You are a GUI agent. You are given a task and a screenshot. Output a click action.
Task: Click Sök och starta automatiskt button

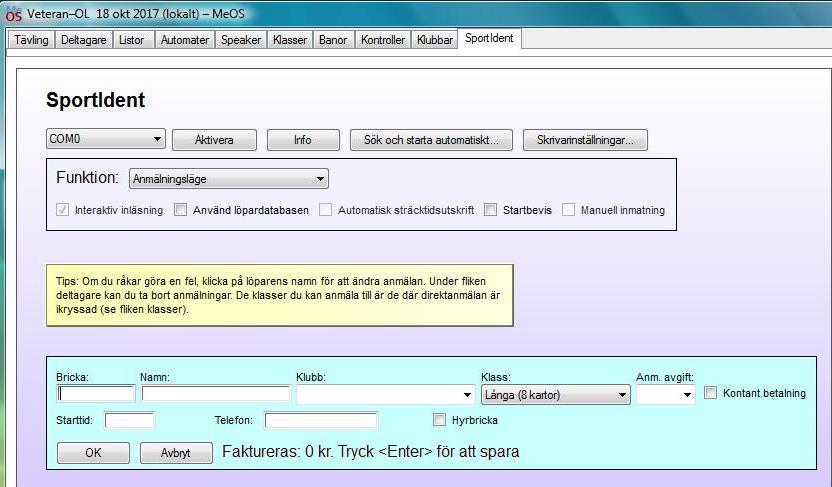(431, 140)
